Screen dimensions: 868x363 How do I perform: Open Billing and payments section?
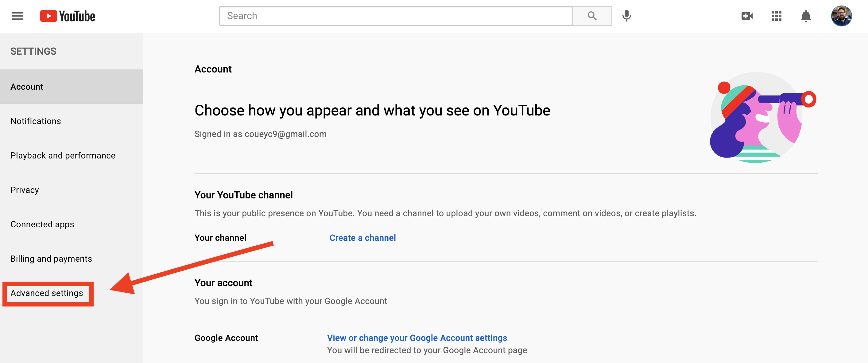coord(51,258)
